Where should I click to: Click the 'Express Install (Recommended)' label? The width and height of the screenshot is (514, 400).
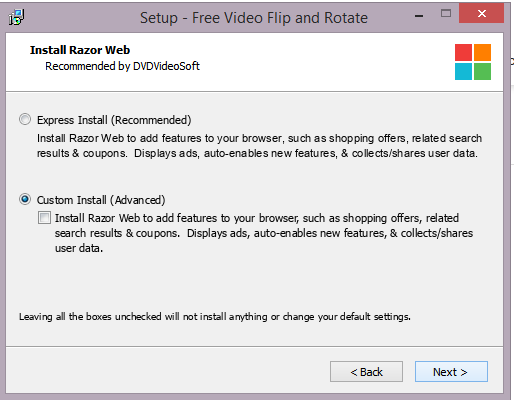click(x=114, y=120)
